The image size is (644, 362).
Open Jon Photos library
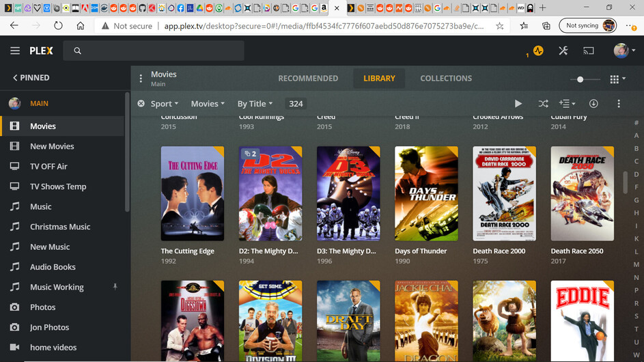(62, 327)
